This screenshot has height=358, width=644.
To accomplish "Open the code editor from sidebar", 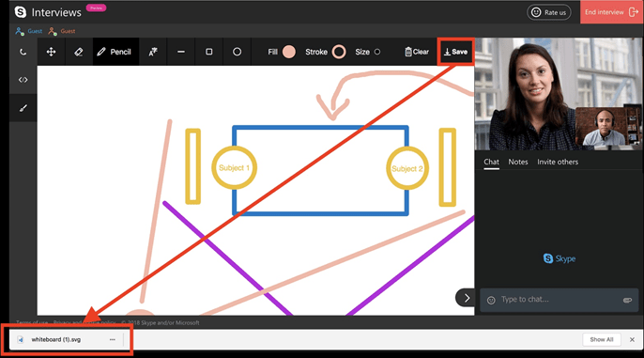I will pyautogui.click(x=23, y=80).
